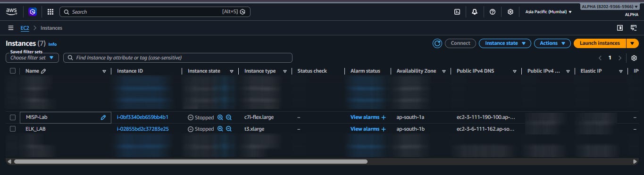Image resolution: width=644 pixels, height=175 pixels.
Task: Open Asia Pacific (Mumbai) region selector
Action: 548,12
